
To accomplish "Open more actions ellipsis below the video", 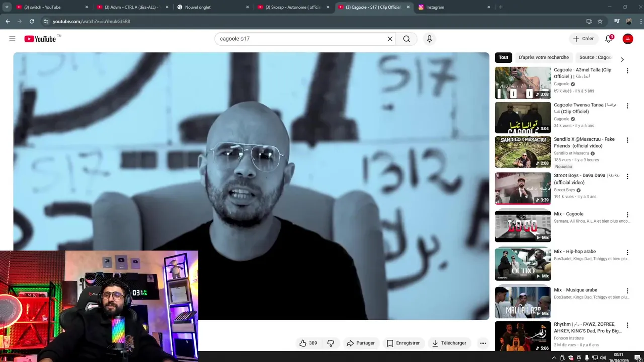I will click(483, 343).
